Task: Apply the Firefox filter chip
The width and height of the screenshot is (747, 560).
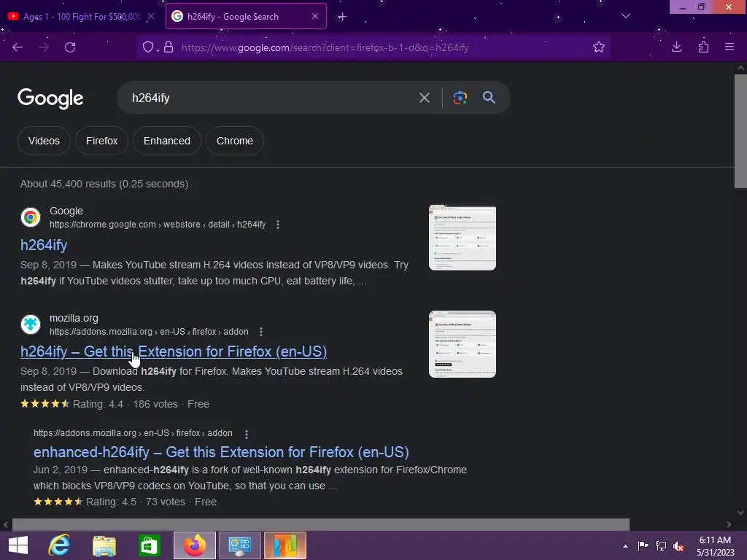Action: point(102,141)
